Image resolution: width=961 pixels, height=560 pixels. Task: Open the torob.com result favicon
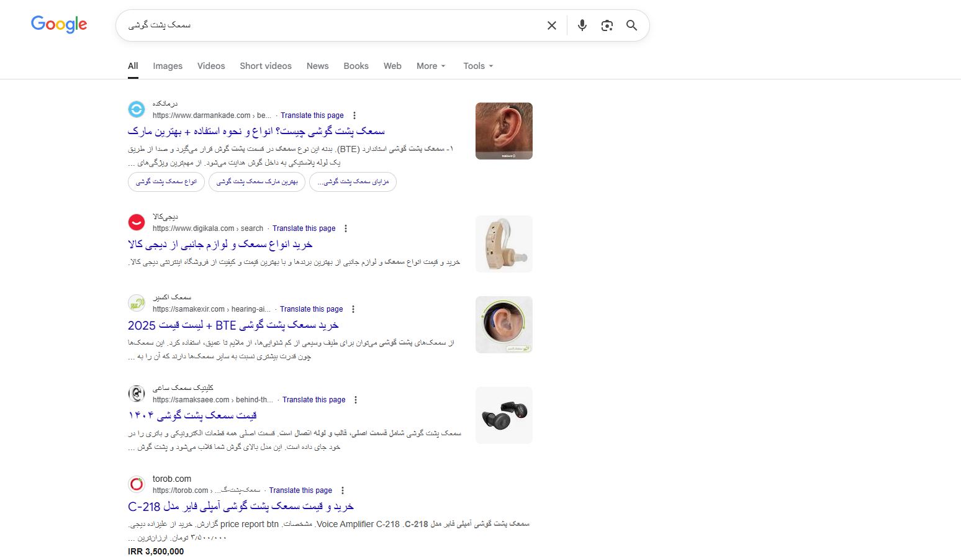137,484
